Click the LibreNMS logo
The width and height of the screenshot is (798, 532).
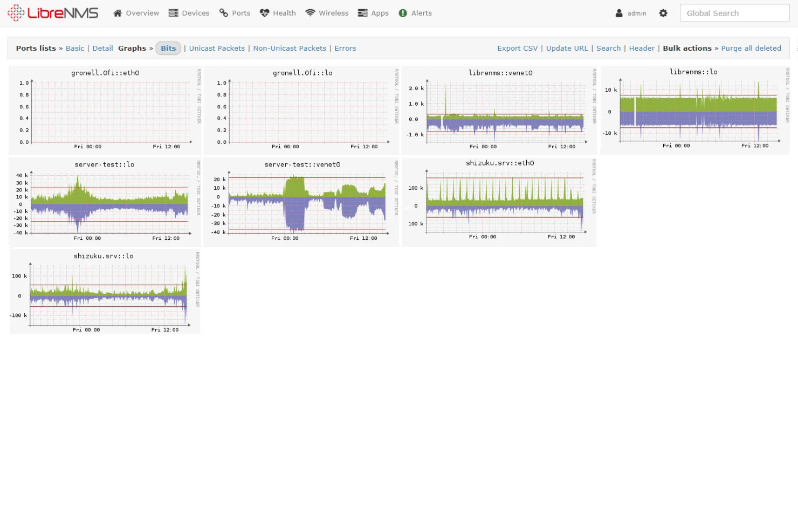(53, 13)
